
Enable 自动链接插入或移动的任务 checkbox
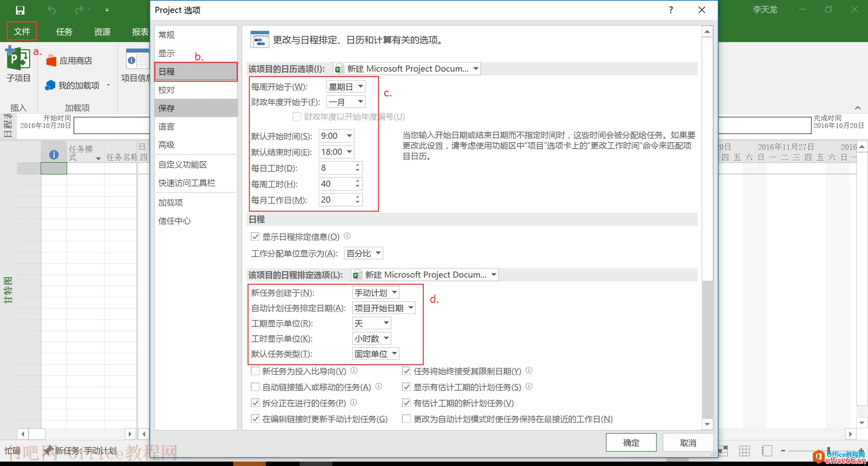255,387
